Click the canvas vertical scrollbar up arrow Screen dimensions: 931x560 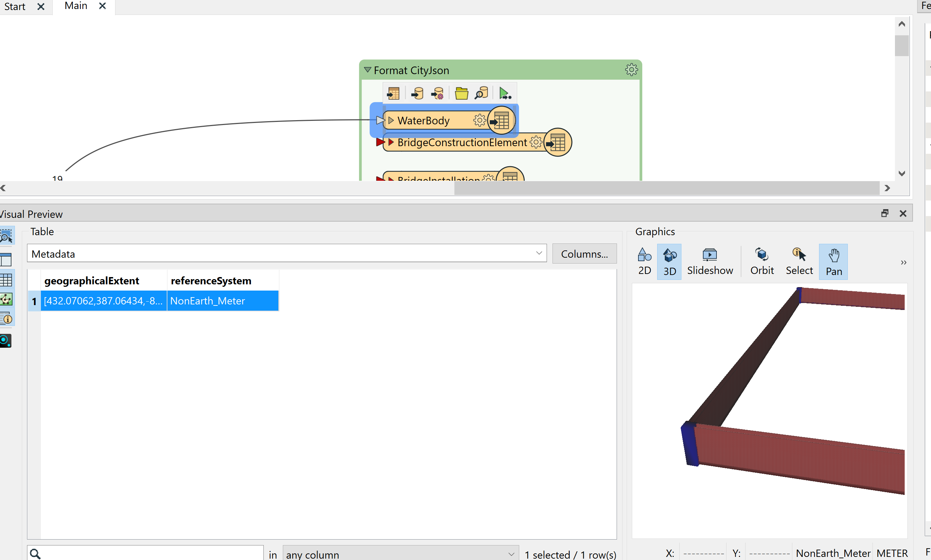pyautogui.click(x=902, y=24)
